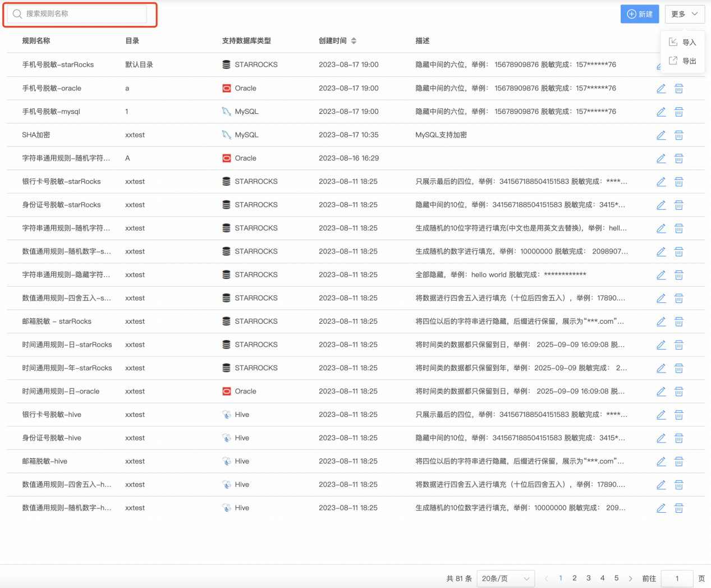Click the 共 81 条 total count
Image resolution: width=711 pixels, height=588 pixels.
[459, 578]
